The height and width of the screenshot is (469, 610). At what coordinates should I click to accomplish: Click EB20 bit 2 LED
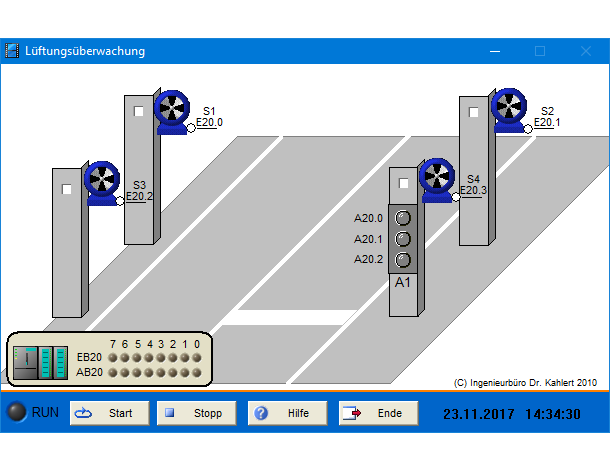(173, 358)
